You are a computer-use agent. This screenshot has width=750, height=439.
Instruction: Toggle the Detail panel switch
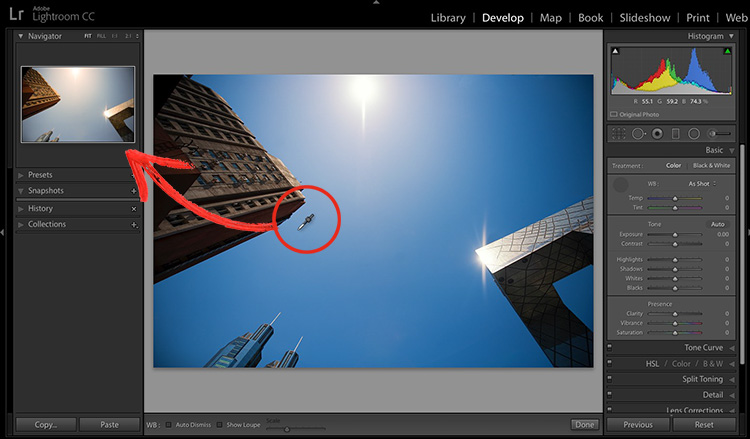[x=610, y=395]
